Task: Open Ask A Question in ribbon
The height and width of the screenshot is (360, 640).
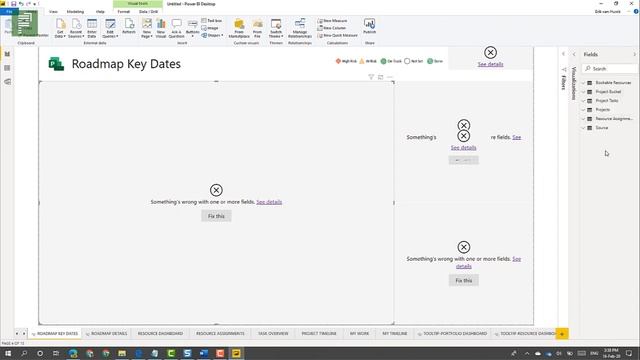Action: [176, 28]
